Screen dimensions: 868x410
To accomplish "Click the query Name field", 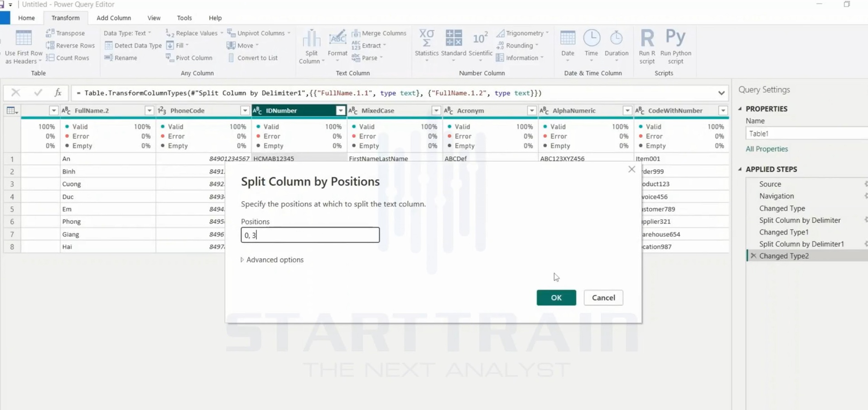I will [x=806, y=134].
